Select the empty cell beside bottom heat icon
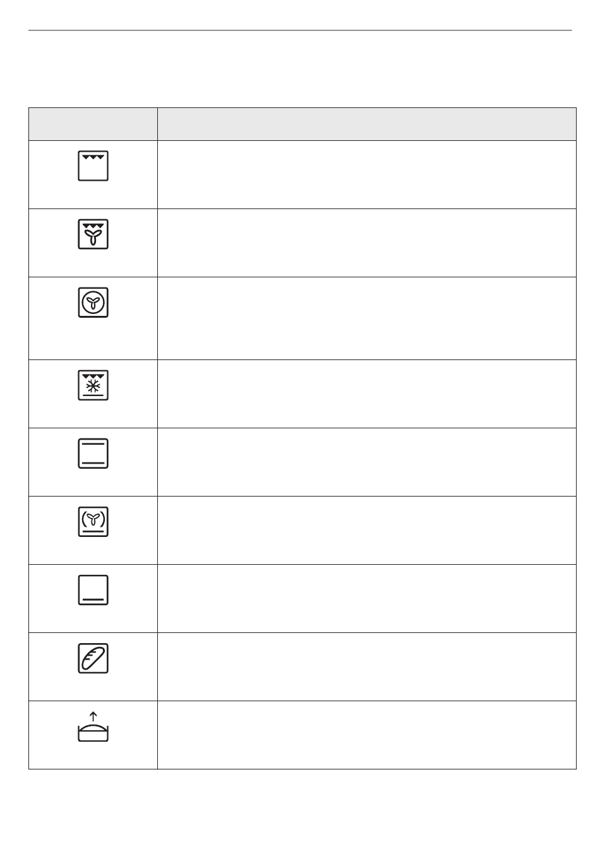Screen dimensions: 600x868 pos(367,599)
